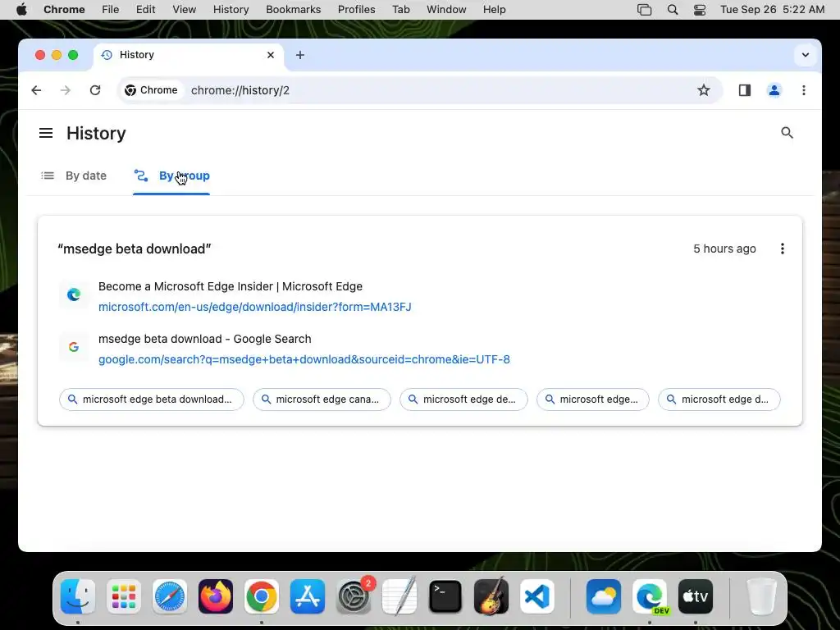
Task: Open the google.com search URL link
Action: click(x=304, y=359)
